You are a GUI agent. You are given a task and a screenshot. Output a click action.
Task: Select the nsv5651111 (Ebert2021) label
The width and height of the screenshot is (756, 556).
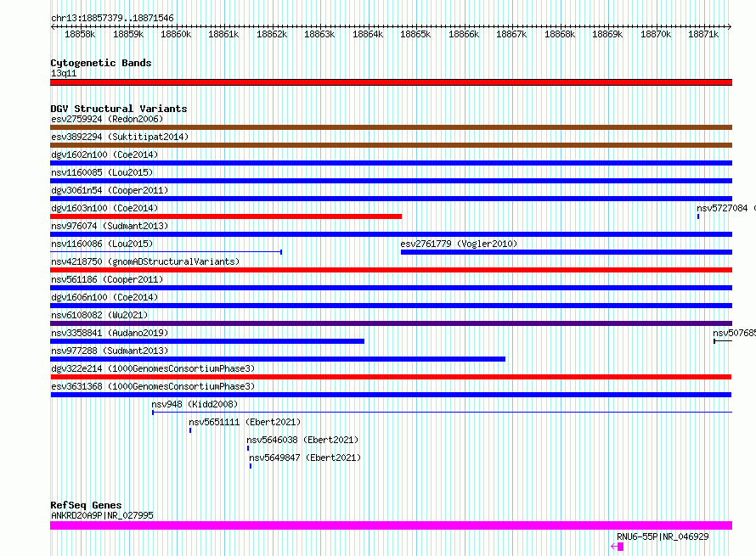pyautogui.click(x=245, y=422)
